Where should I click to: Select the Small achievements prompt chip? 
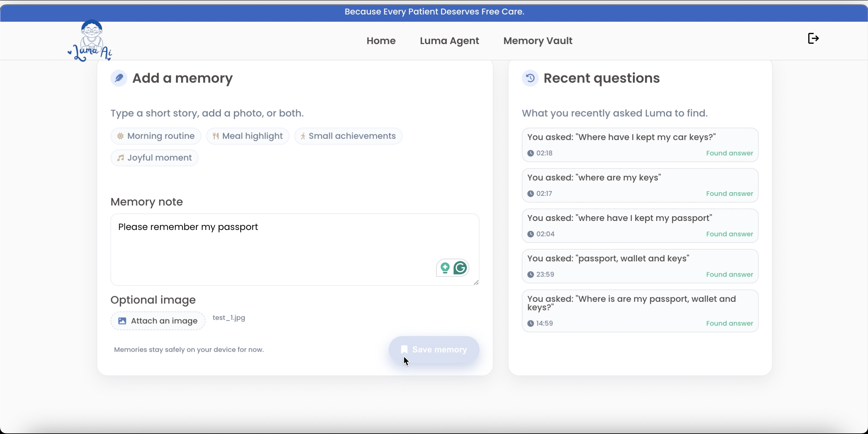348,136
